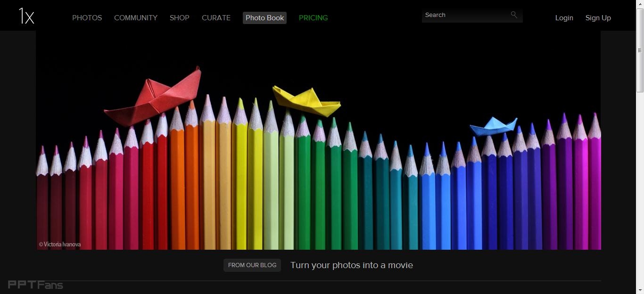The width and height of the screenshot is (644, 294).
Task: Click the Login link
Action: (564, 18)
